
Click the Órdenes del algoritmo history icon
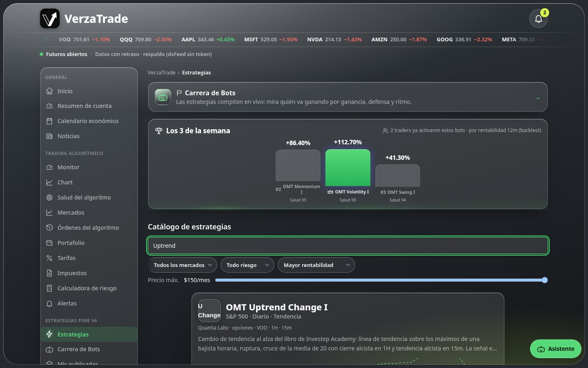49,228
